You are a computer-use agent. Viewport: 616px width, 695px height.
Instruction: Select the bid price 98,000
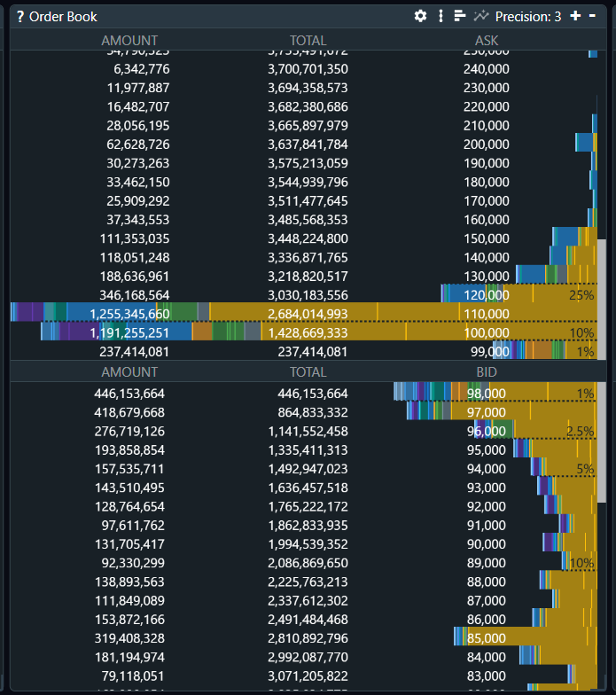point(486,394)
